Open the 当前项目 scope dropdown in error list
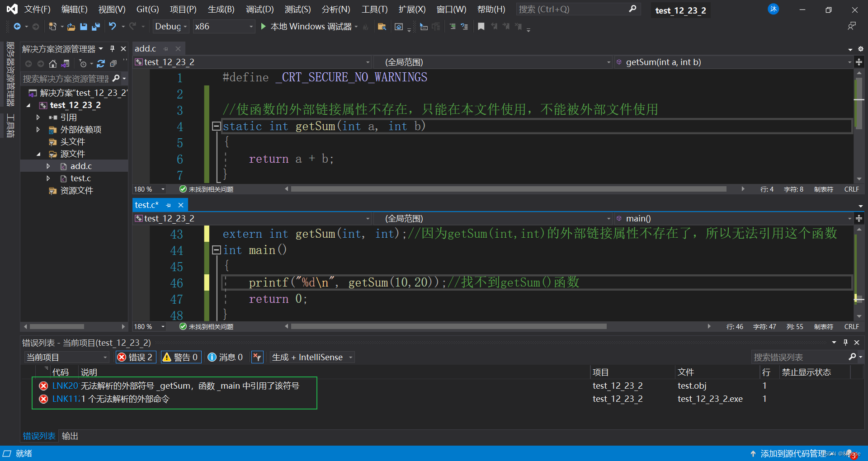868x461 pixels. pyautogui.click(x=66, y=357)
